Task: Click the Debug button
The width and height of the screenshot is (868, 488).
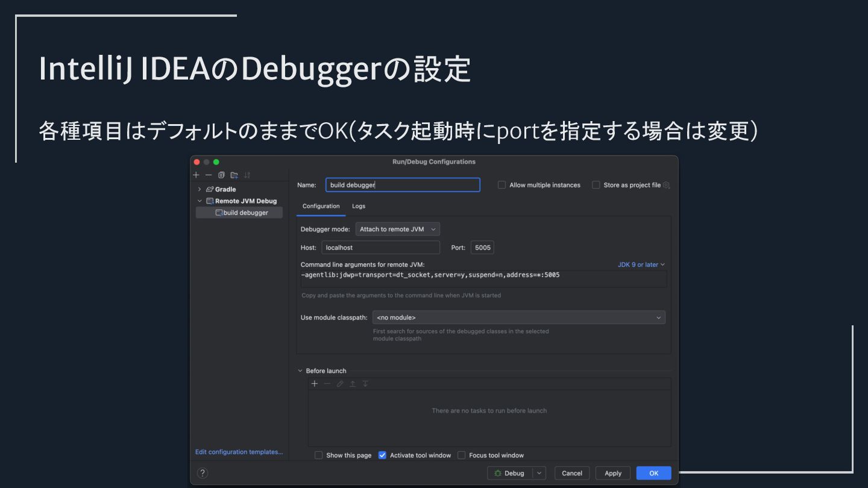Action: (511, 474)
